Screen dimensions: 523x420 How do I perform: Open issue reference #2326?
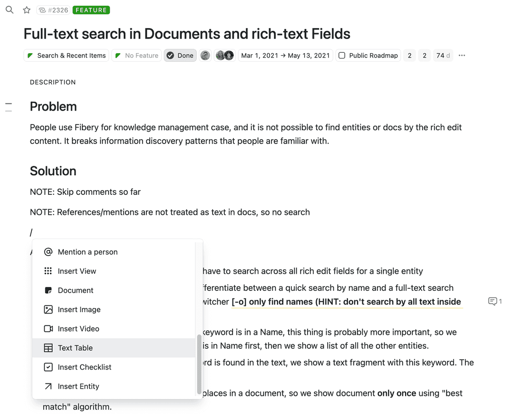(x=53, y=10)
